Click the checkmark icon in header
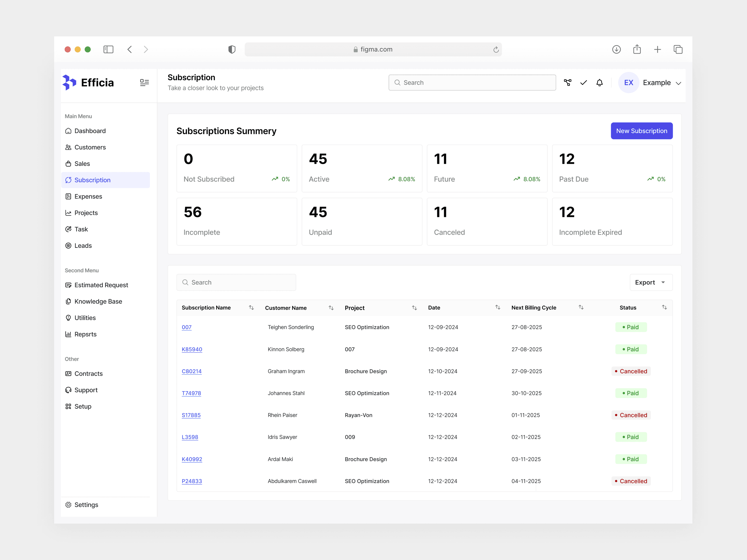 pos(584,83)
